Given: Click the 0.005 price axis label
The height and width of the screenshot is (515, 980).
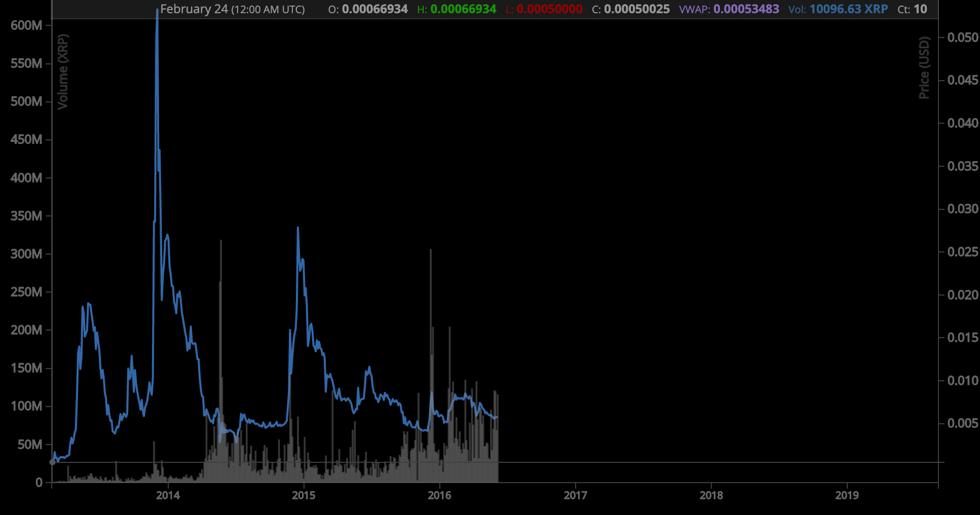Looking at the screenshot, I should click(963, 423).
